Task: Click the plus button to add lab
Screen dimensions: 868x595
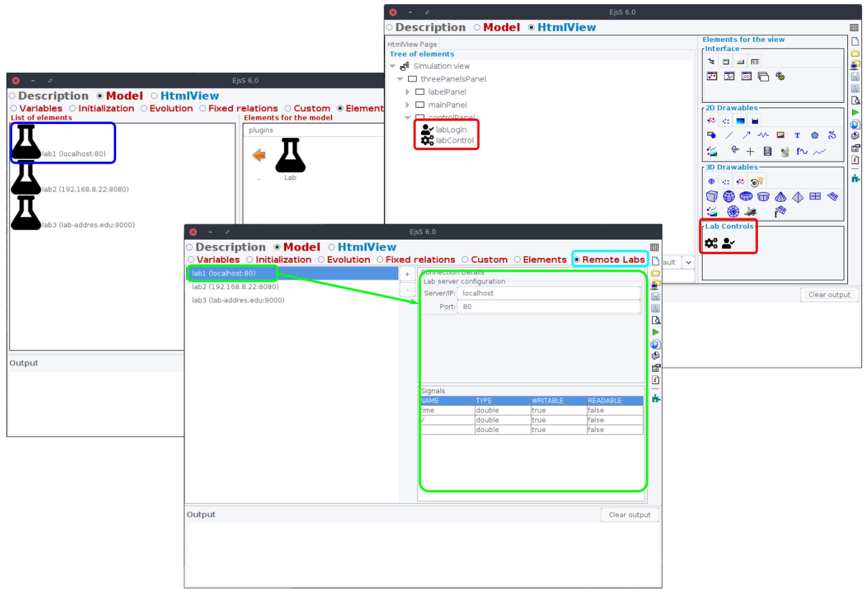Action: [407, 274]
